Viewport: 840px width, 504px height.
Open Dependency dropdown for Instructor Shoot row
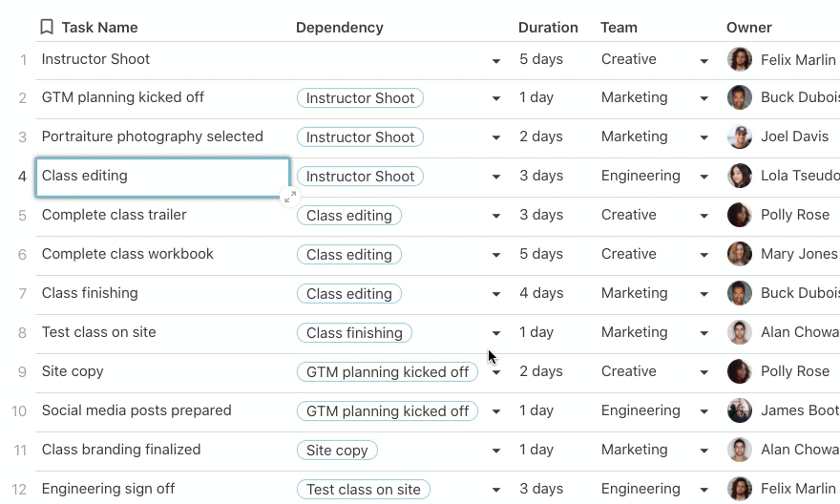(x=496, y=61)
